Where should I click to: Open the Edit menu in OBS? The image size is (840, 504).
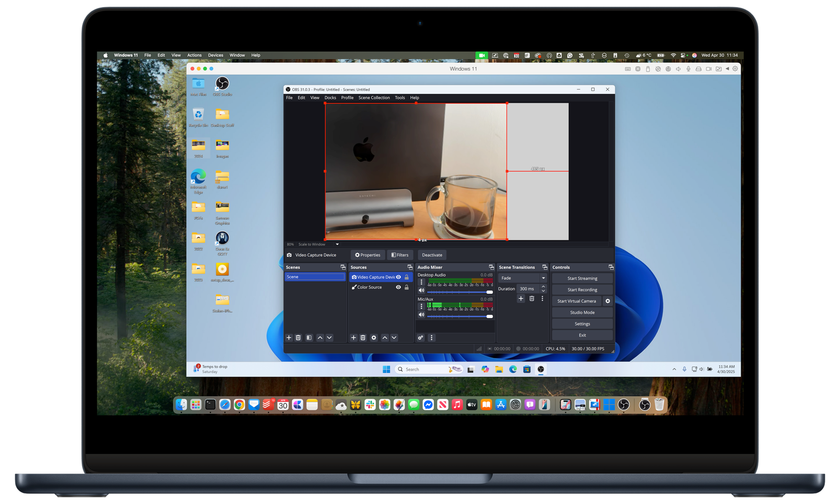point(302,97)
